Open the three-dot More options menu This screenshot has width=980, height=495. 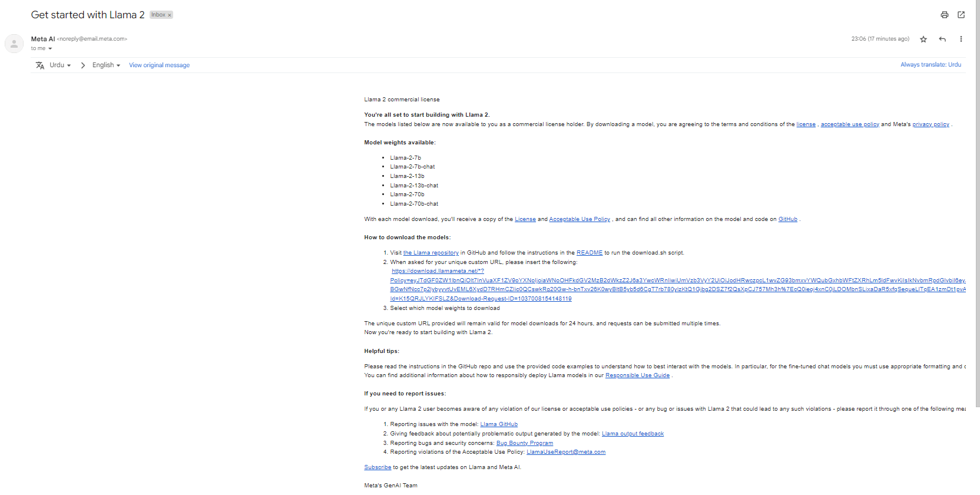click(x=961, y=39)
